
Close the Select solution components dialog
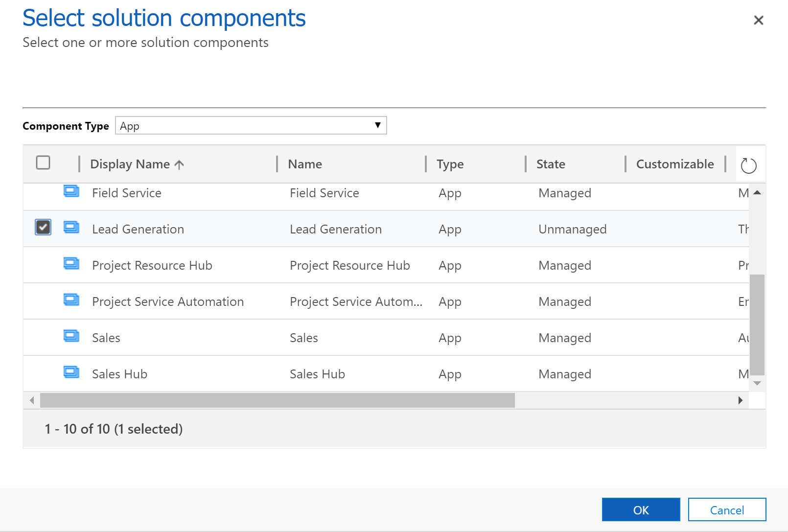click(x=758, y=20)
